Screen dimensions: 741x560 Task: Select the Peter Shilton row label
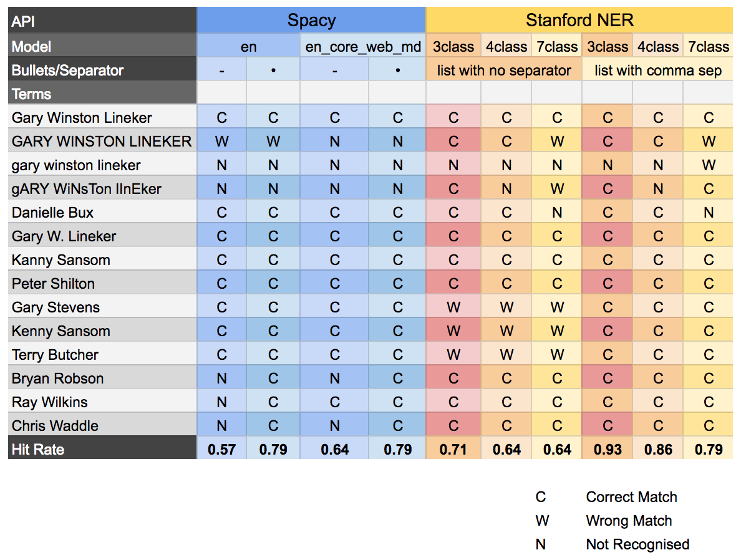(x=102, y=283)
